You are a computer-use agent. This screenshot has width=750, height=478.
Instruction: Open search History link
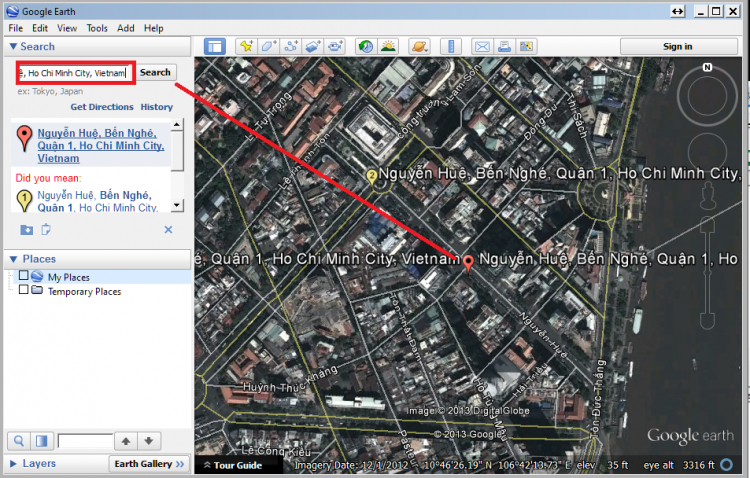tap(157, 107)
